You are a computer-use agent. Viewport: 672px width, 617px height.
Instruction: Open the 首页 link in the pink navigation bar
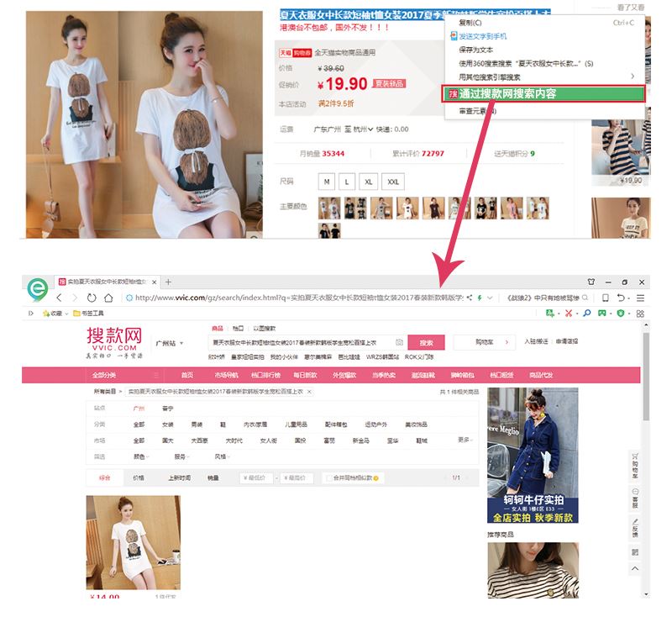click(x=186, y=375)
